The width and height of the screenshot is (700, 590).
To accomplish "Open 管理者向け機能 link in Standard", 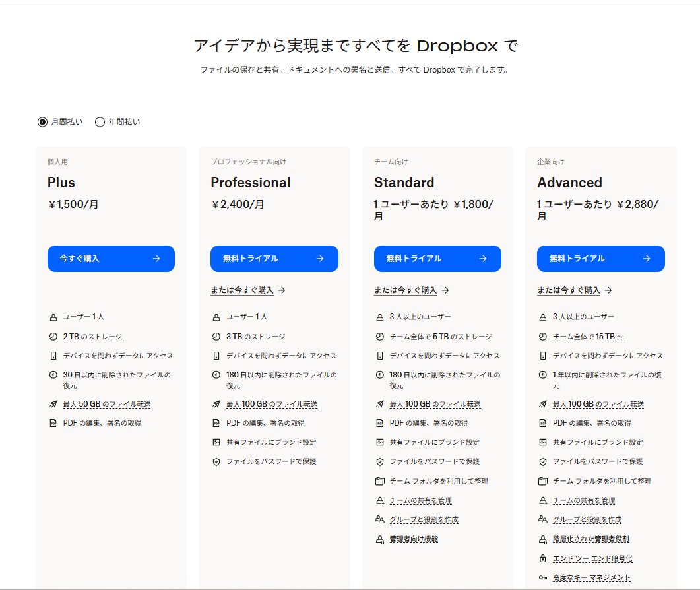I will tap(414, 540).
